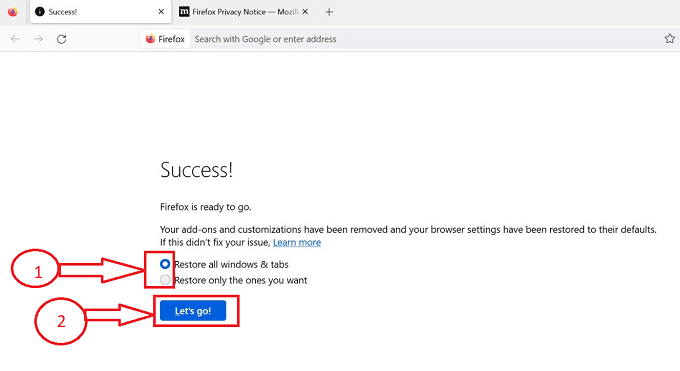The height and width of the screenshot is (371, 680).
Task: Select the Restore all windows & tabs radio button
Action: (165, 264)
